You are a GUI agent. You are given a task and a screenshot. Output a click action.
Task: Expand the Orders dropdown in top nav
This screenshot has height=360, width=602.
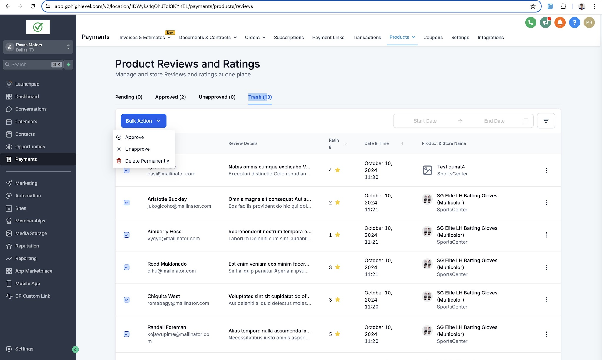pos(255,38)
